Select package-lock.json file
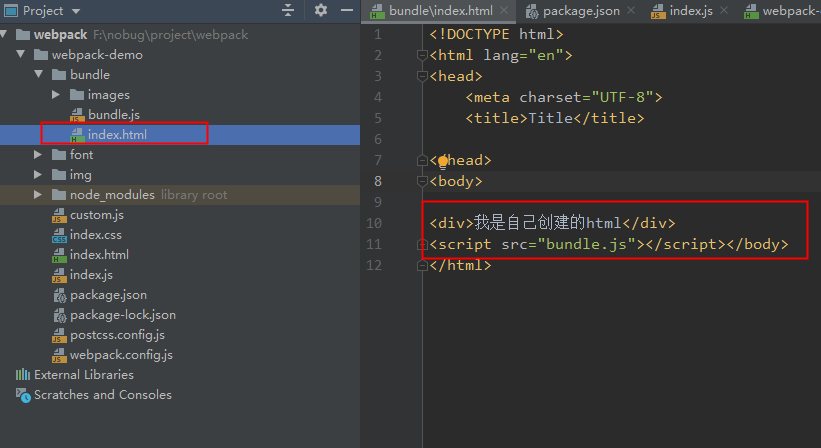This screenshot has width=821, height=448. point(123,315)
